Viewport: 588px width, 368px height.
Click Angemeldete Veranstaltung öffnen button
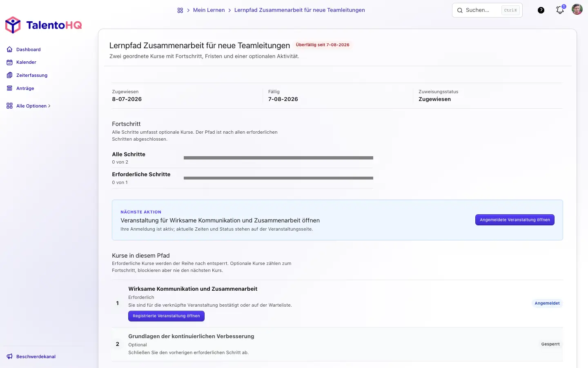(x=514, y=220)
